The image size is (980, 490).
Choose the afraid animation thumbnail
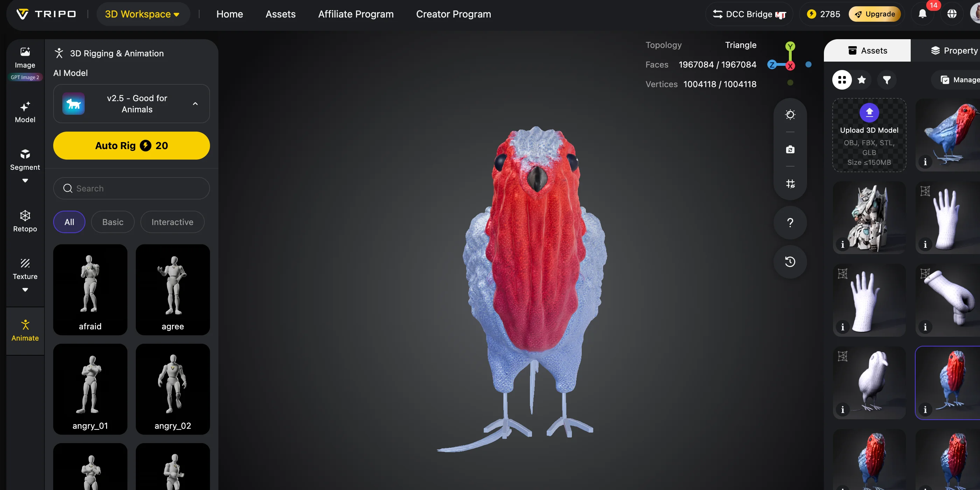(x=90, y=289)
